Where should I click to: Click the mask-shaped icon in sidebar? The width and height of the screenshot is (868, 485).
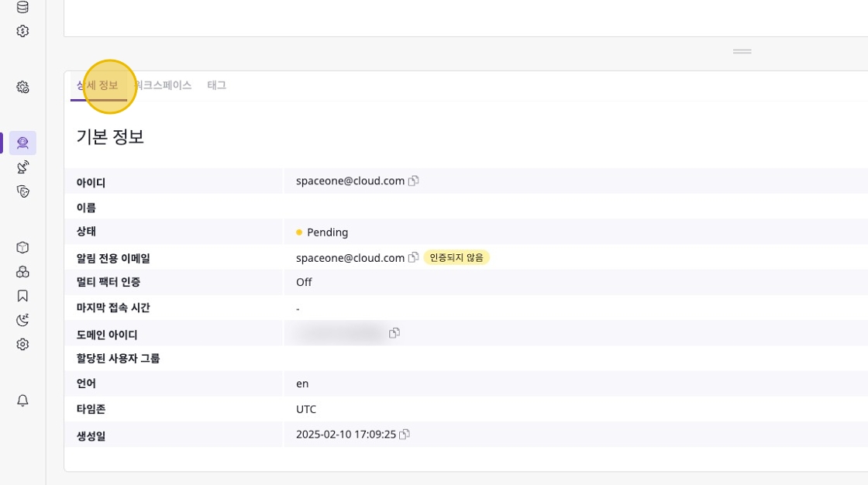[22, 191]
